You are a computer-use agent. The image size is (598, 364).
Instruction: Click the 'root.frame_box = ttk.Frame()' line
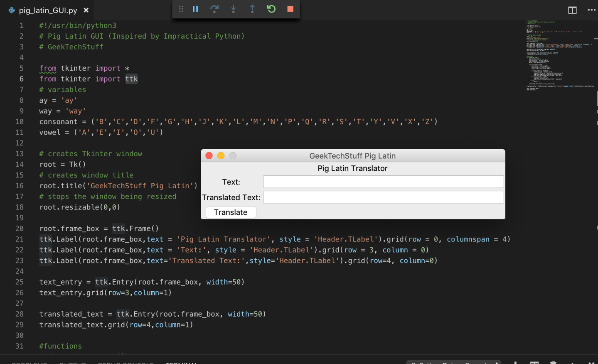tap(99, 229)
